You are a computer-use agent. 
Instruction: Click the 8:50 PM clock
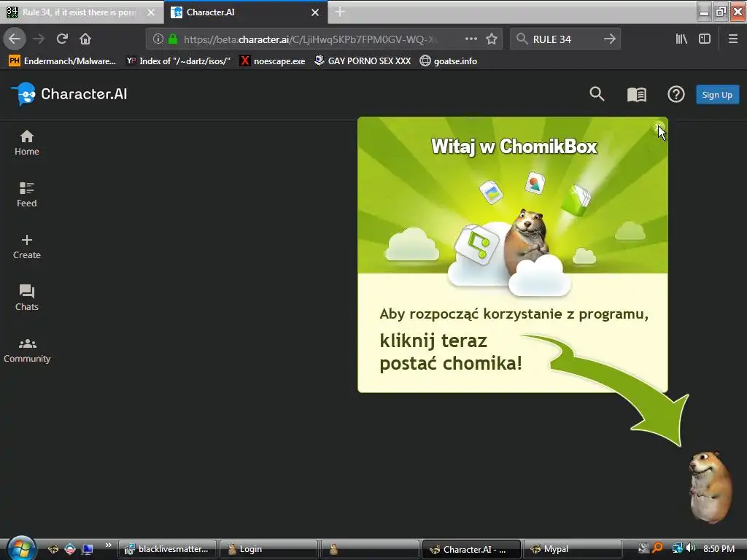[719, 548]
